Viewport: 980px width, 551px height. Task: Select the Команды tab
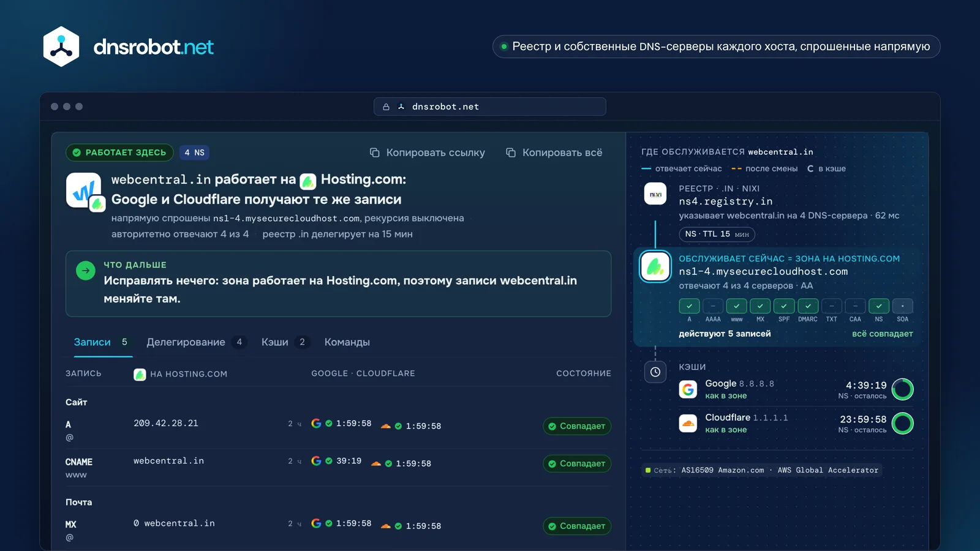347,342
